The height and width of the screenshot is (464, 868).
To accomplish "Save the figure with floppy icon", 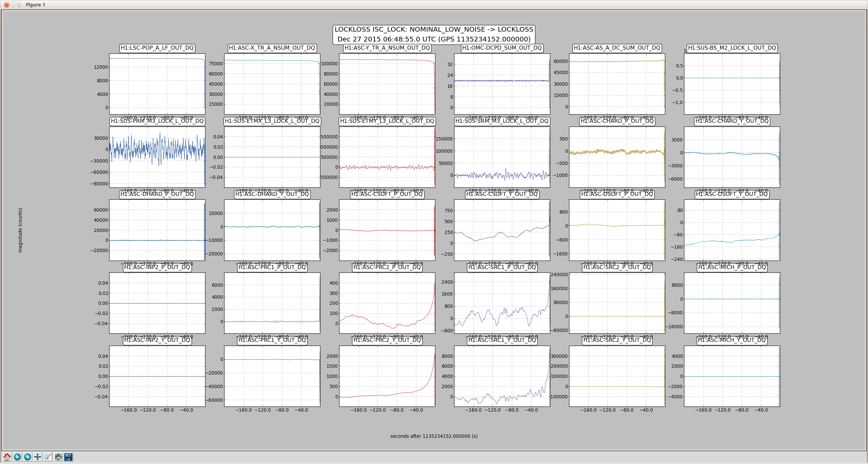I will pyautogui.click(x=68, y=457).
